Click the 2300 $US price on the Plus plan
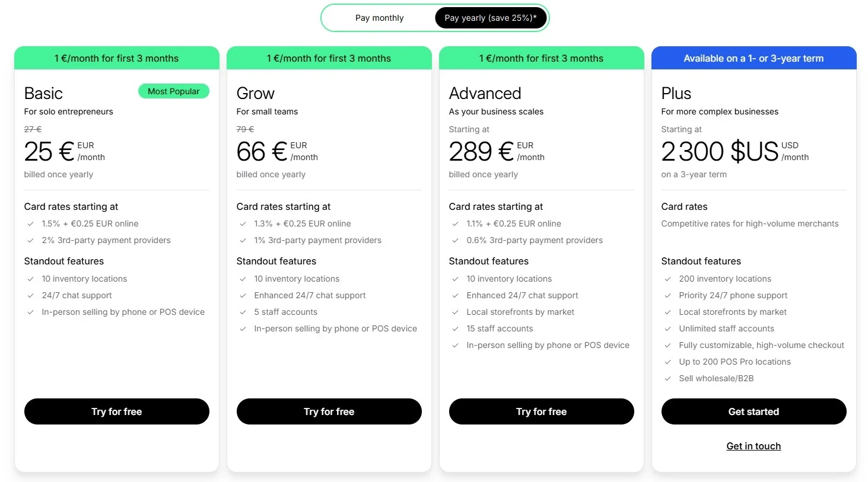Viewport: 868px width, 482px height. [719, 152]
